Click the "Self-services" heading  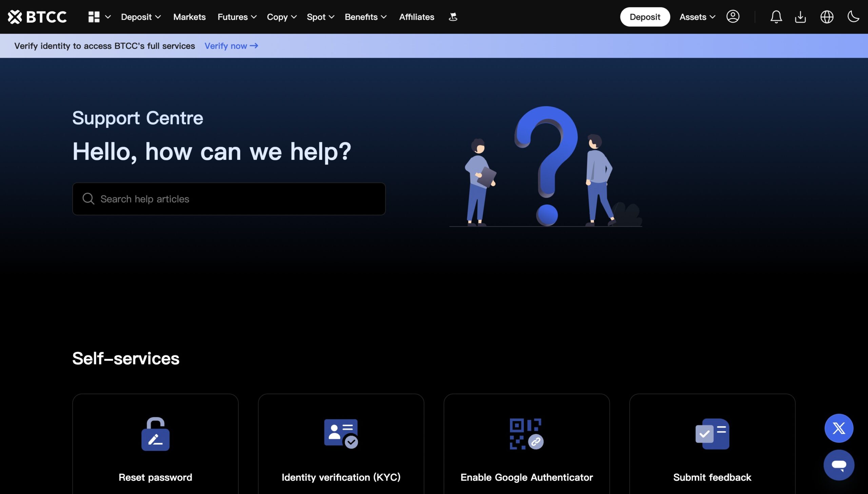click(126, 358)
